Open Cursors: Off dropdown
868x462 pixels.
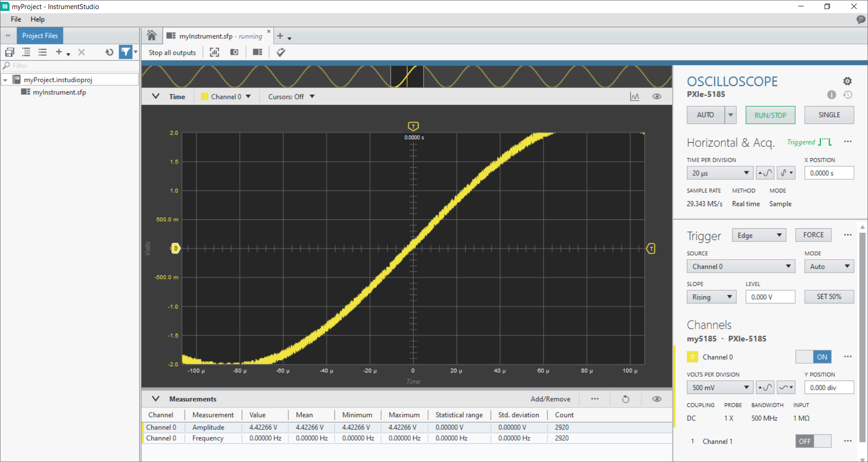(x=291, y=96)
